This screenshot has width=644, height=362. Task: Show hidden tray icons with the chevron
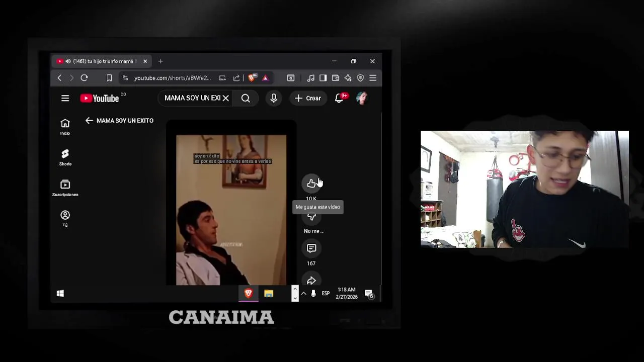303,294
